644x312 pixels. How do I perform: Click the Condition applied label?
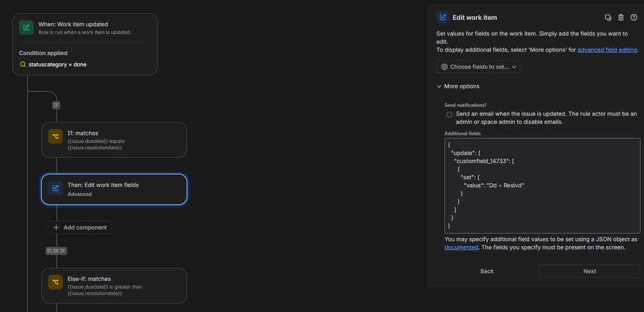(43, 53)
